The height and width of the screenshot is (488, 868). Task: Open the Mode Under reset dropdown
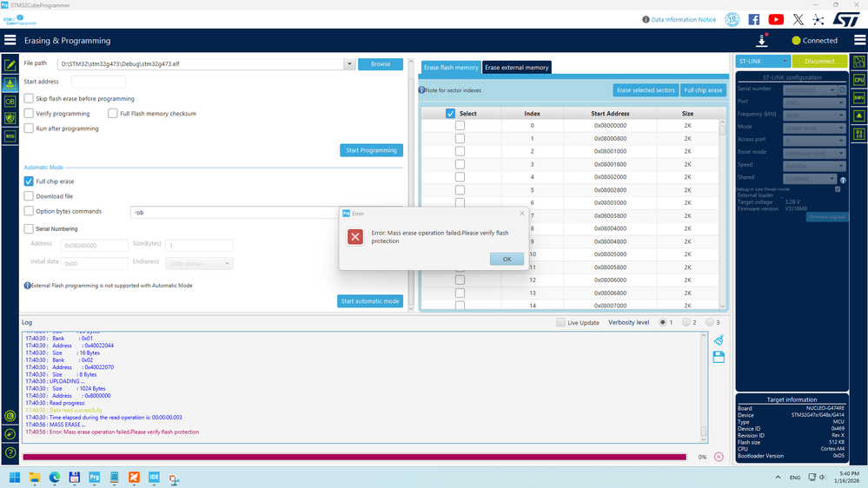click(814, 128)
